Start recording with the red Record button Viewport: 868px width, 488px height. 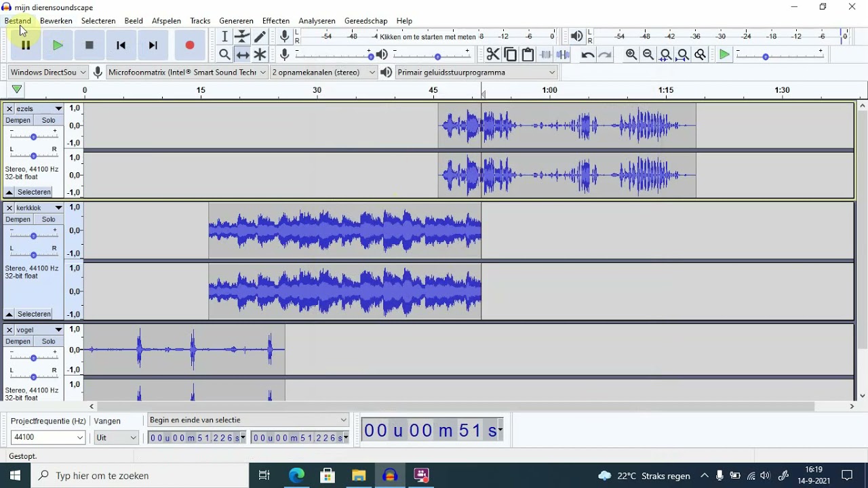tap(190, 45)
